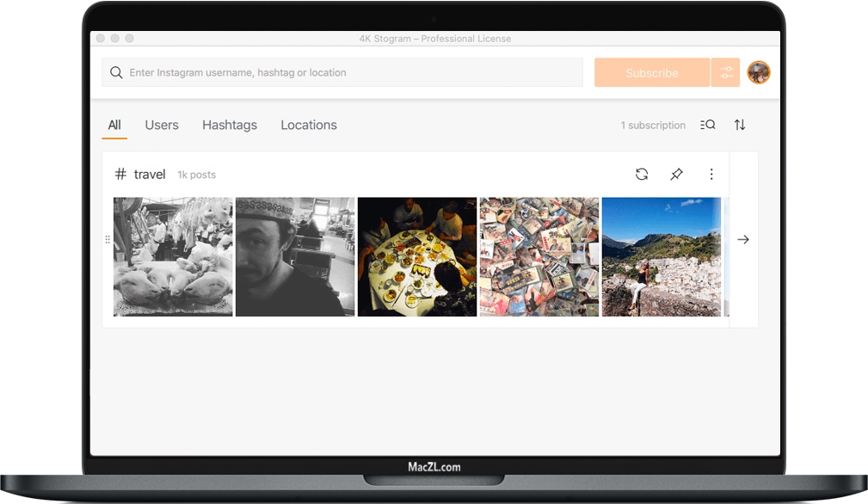
Task: Open the man's selfie photo
Action: point(295,256)
